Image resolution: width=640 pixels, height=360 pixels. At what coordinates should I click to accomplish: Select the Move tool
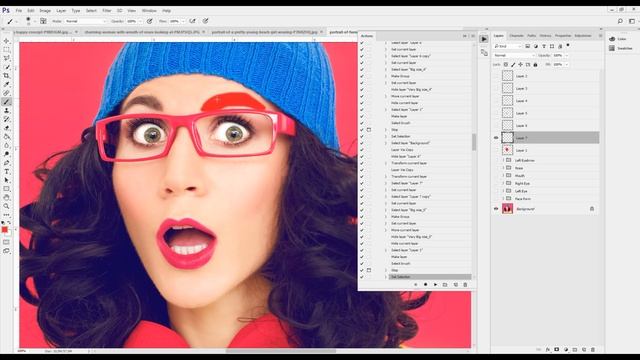point(6,41)
